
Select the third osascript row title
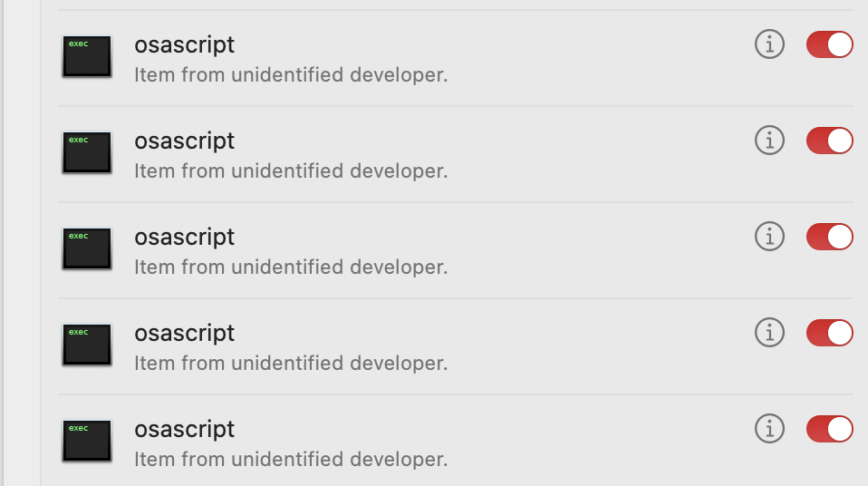click(x=184, y=238)
